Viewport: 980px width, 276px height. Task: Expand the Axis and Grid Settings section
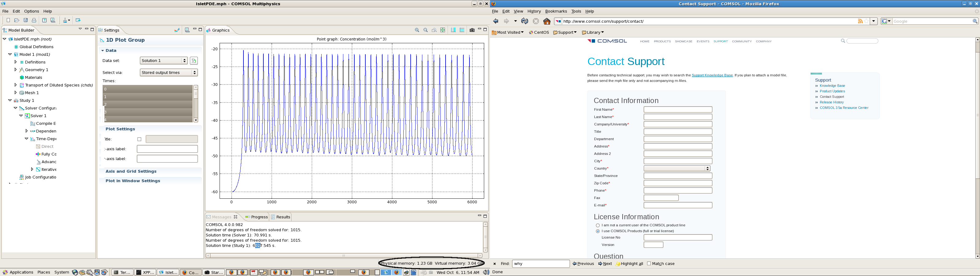point(131,171)
